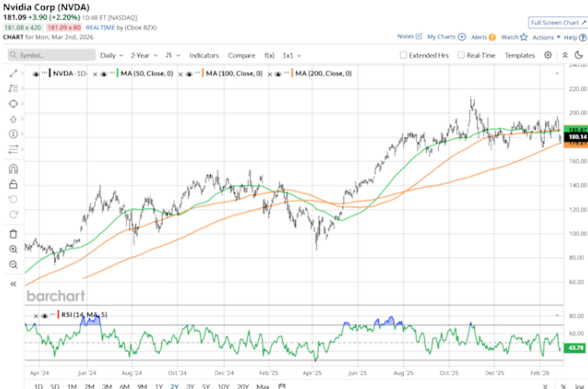The width and height of the screenshot is (588, 389).
Task: Switch to dark mode moon icon
Action: tap(579, 55)
